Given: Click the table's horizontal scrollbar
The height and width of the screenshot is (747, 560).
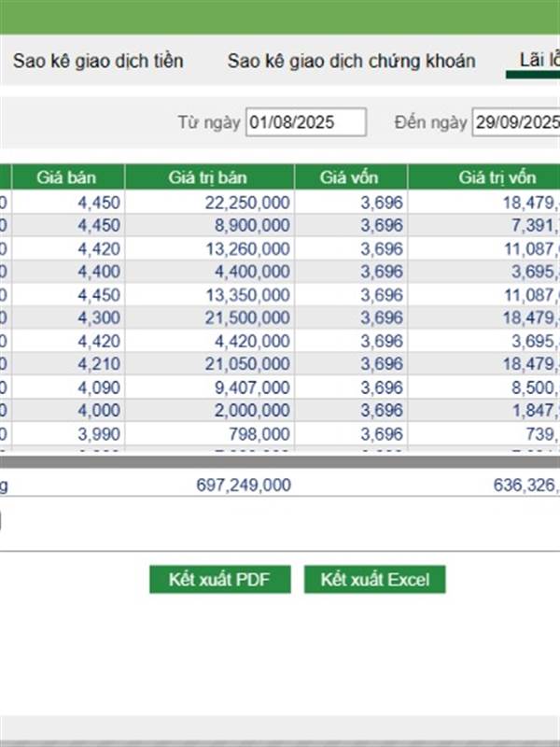Looking at the screenshot, I should click(280, 462).
